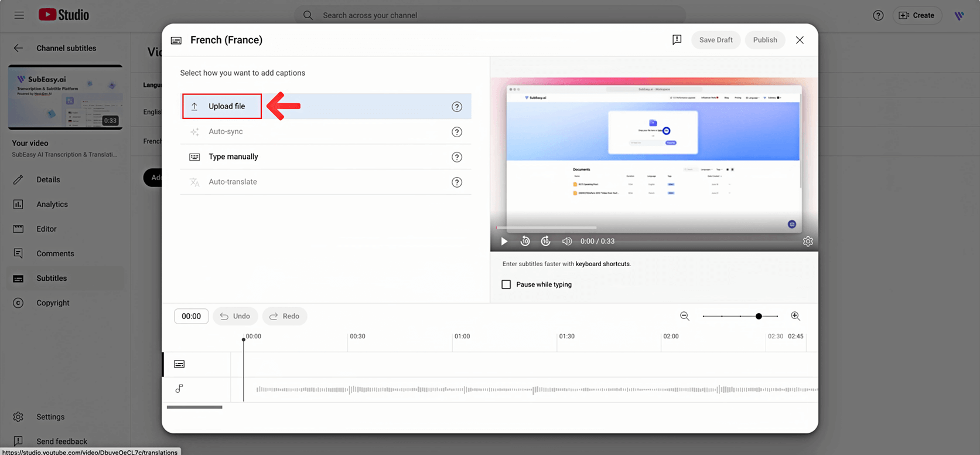Choose the Upload file option
This screenshot has width=980, height=455.
[x=326, y=106]
